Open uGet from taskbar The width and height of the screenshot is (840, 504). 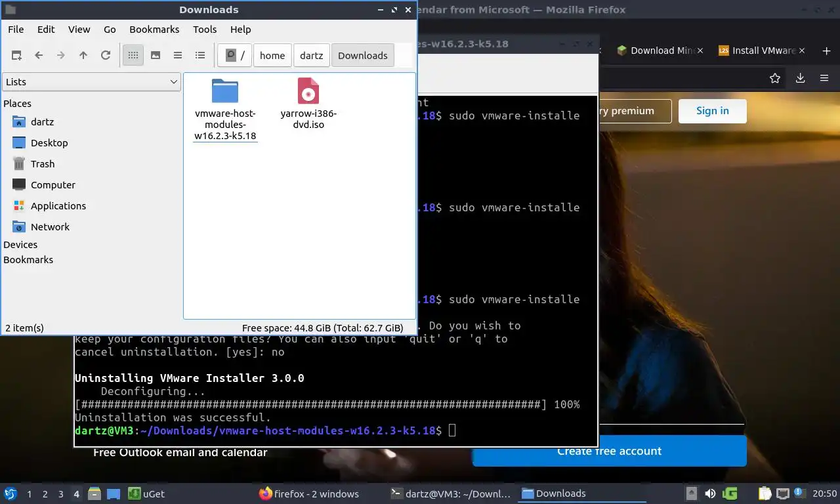coord(146,493)
